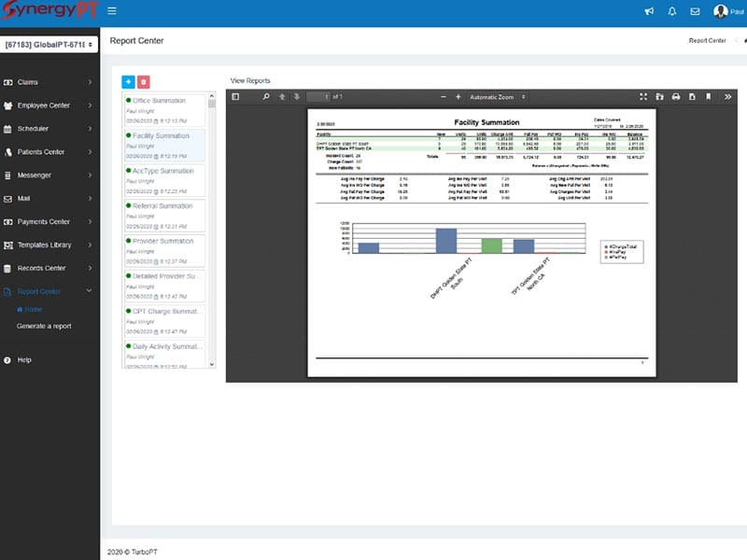Open the Automatic Zoom dropdown
747x560 pixels.
497,97
